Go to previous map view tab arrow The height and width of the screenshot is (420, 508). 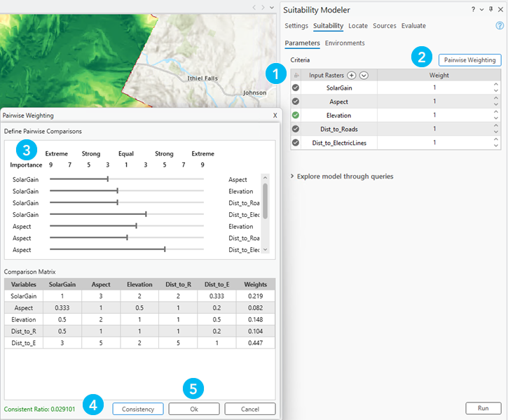pos(254,7)
